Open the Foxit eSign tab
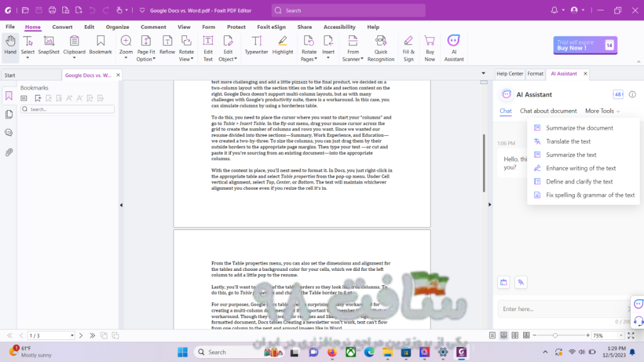 point(271,27)
